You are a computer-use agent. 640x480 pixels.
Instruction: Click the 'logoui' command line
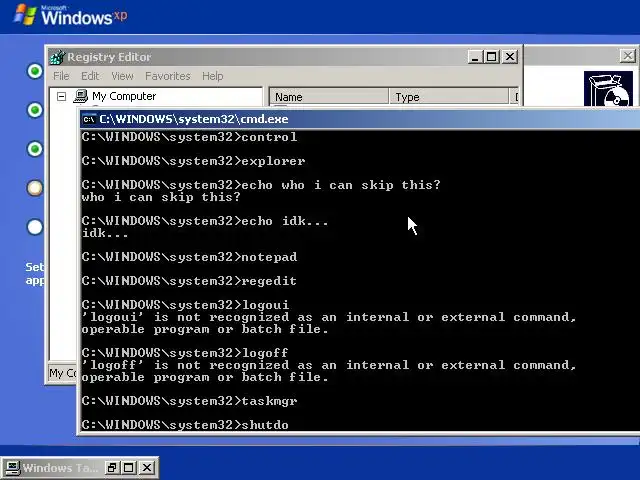pos(185,305)
